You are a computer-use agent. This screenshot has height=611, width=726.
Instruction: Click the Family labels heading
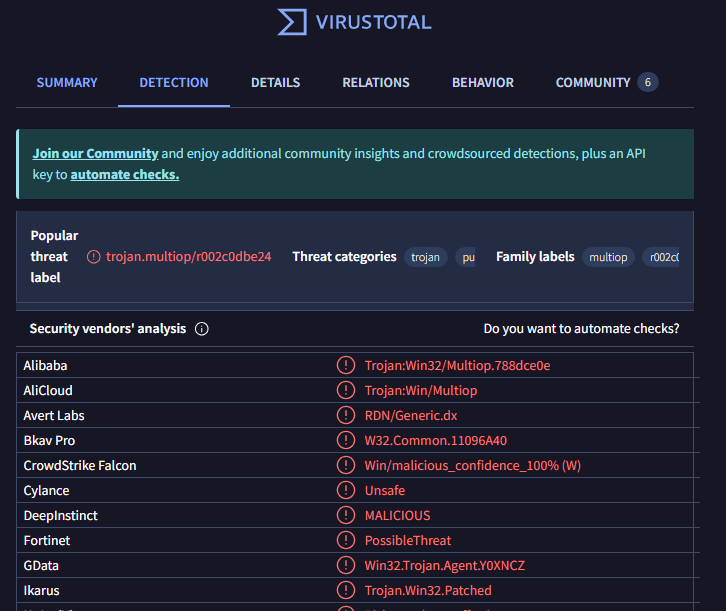point(535,257)
